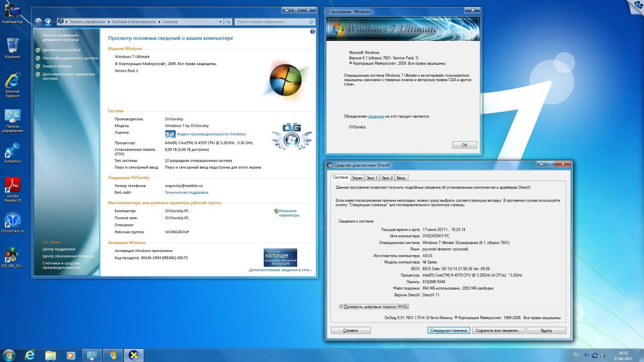Open Диспетчер устройств in sidebar

[61, 50]
